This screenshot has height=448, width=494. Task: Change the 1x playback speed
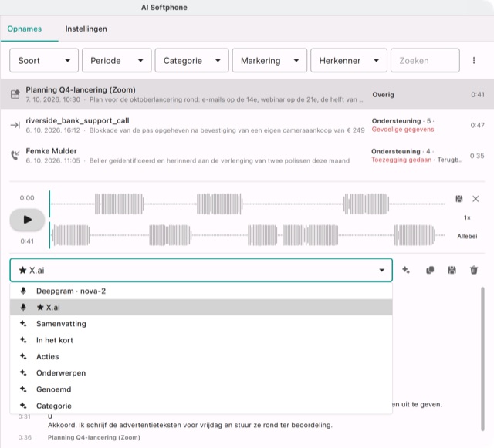[x=467, y=217]
